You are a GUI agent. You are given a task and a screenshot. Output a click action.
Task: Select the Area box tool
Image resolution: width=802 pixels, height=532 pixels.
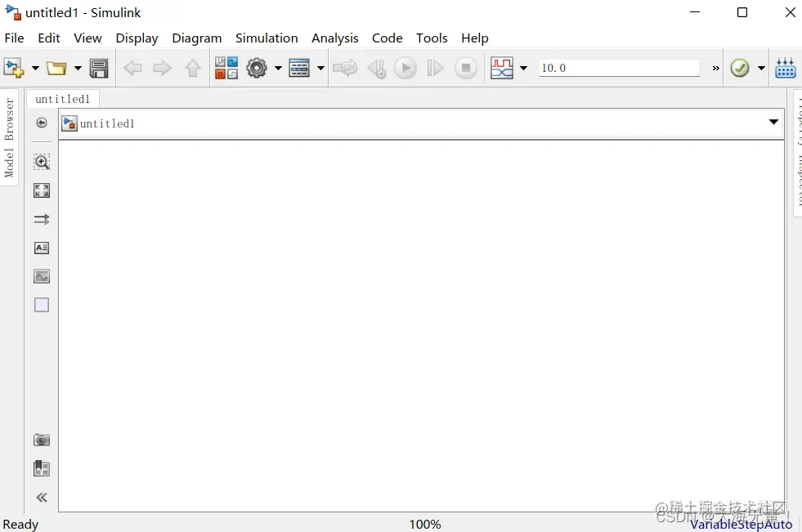[x=42, y=305]
